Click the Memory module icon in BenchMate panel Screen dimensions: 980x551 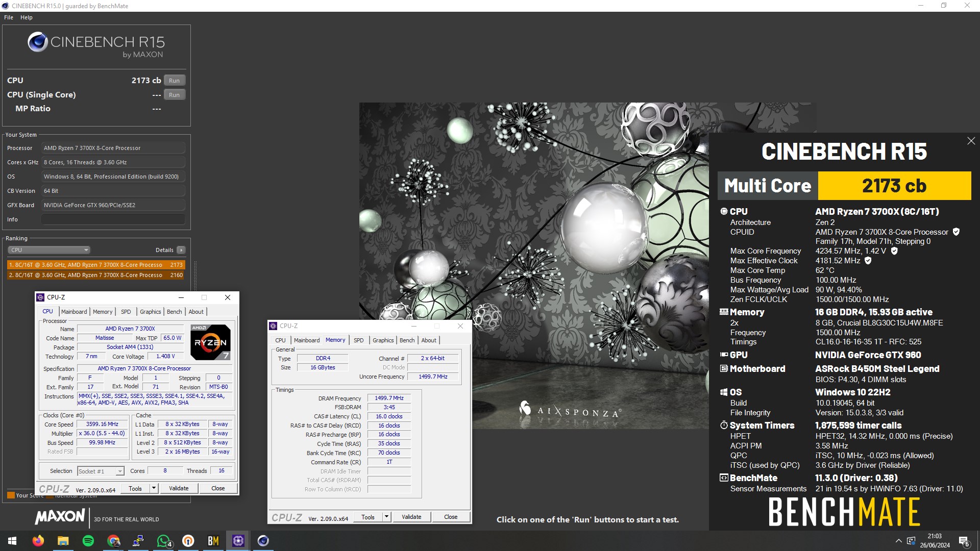point(724,312)
